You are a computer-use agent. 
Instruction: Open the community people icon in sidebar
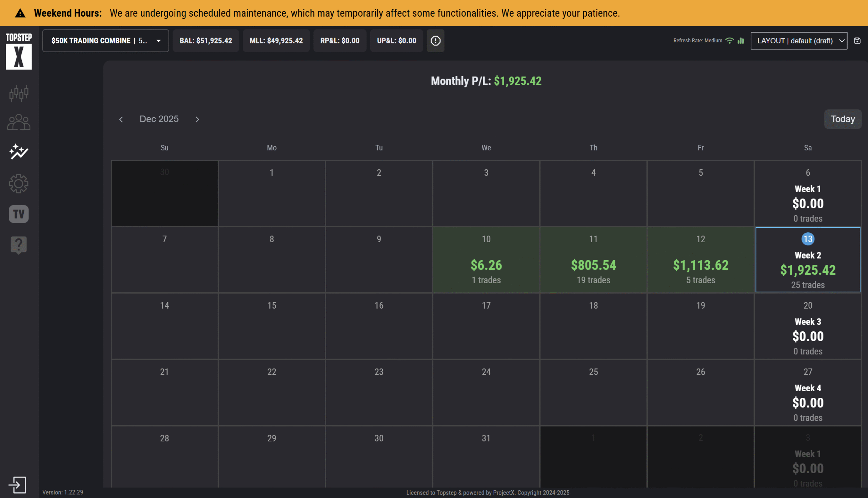coord(19,122)
